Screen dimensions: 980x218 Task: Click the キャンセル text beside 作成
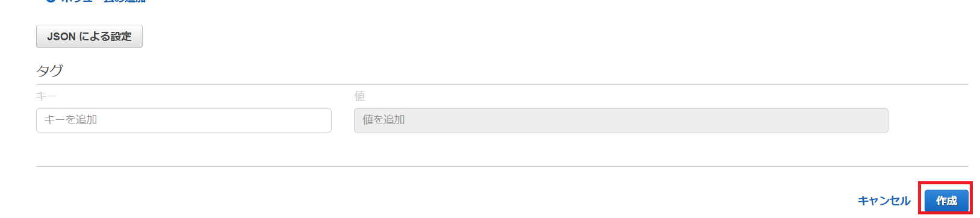884,201
